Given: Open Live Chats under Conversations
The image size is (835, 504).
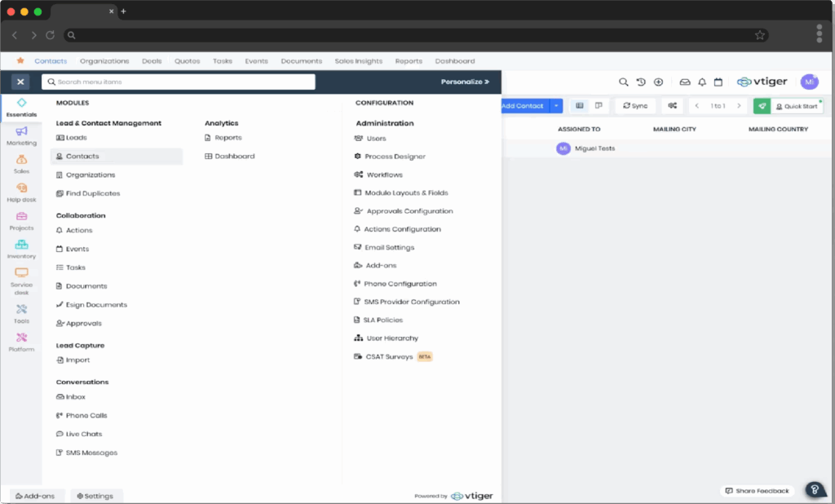Looking at the screenshot, I should [x=79, y=434].
